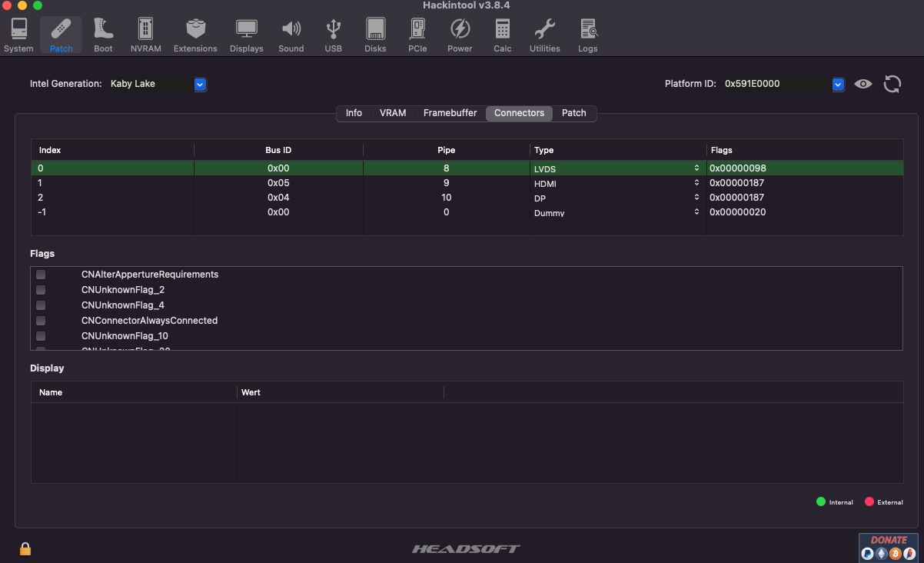Select the VRAM tab

pos(393,113)
